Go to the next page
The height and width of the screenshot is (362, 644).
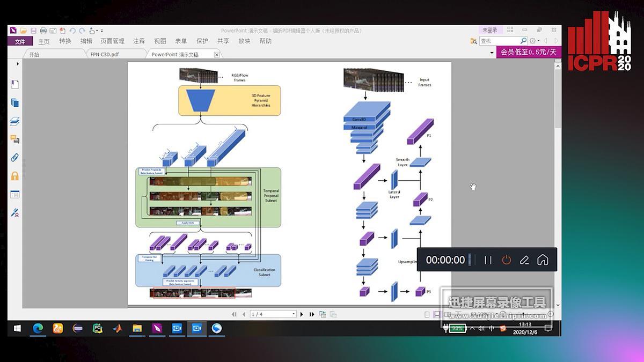[302, 314]
